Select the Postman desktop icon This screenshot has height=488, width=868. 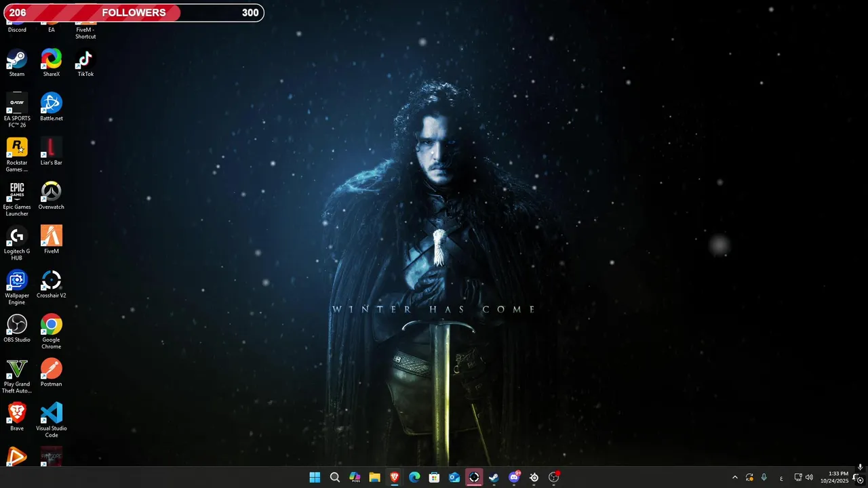[x=51, y=373]
